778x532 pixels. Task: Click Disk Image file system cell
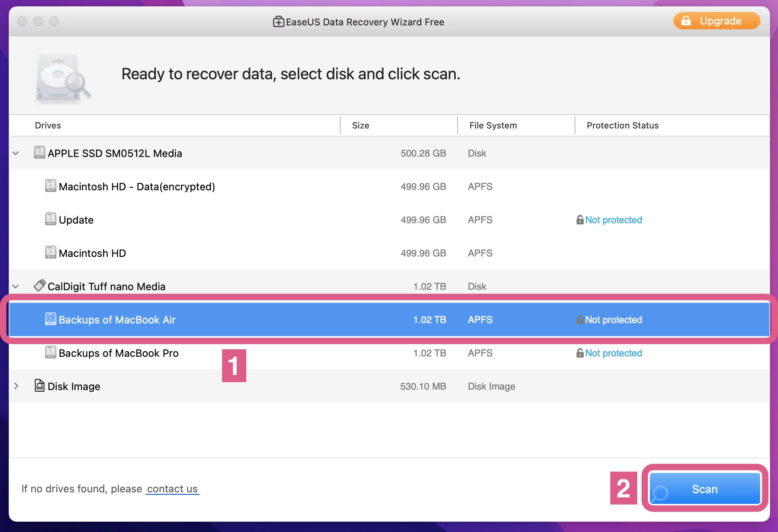[491, 387]
